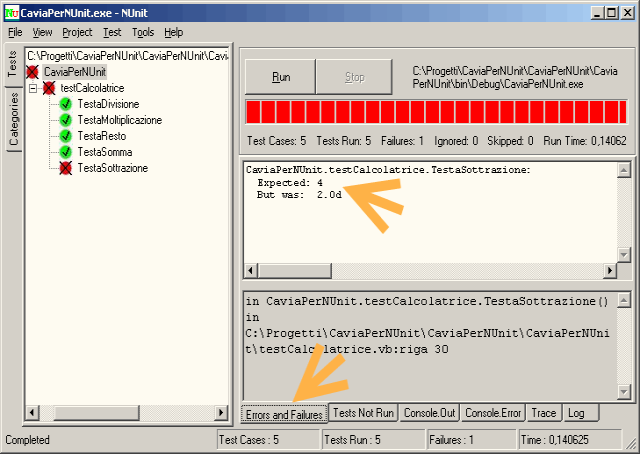Show the Console.Error tab

tap(493, 413)
